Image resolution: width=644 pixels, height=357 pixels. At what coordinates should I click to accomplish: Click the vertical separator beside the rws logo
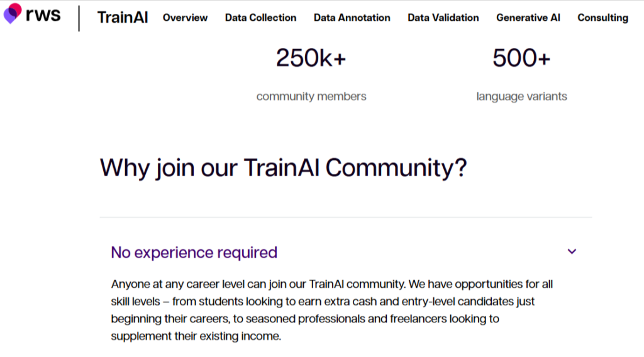coord(79,18)
